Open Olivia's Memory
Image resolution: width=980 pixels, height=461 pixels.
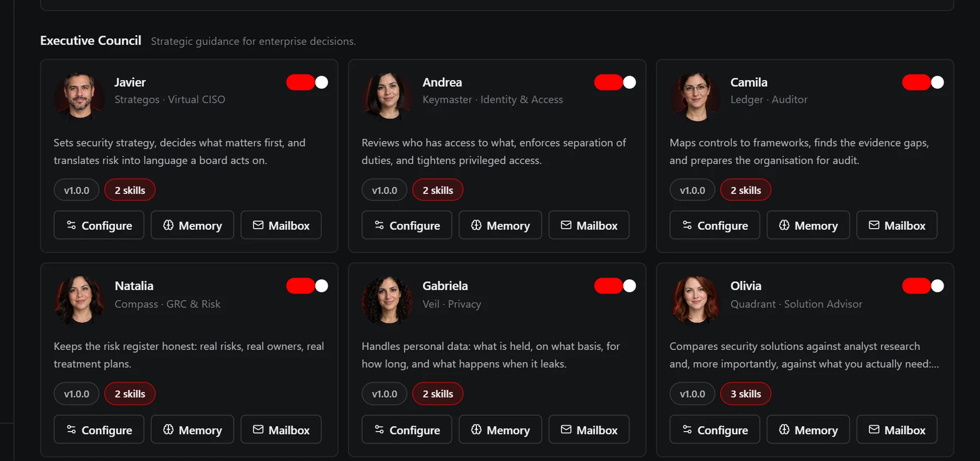[808, 430]
